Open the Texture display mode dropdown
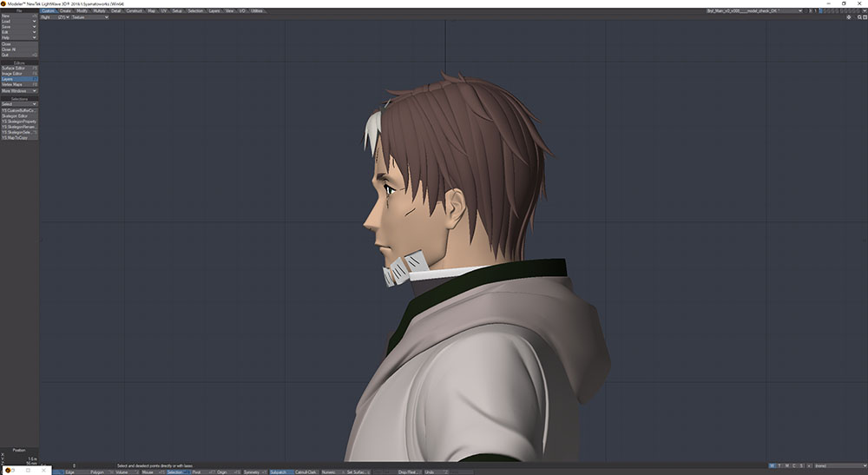Image resolution: width=868 pixels, height=475 pixels. point(89,17)
